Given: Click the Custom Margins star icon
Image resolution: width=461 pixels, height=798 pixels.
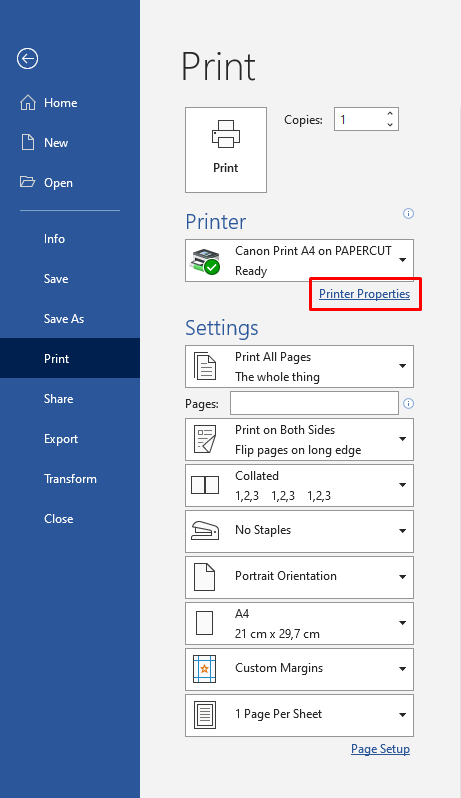Looking at the screenshot, I should [x=205, y=669].
